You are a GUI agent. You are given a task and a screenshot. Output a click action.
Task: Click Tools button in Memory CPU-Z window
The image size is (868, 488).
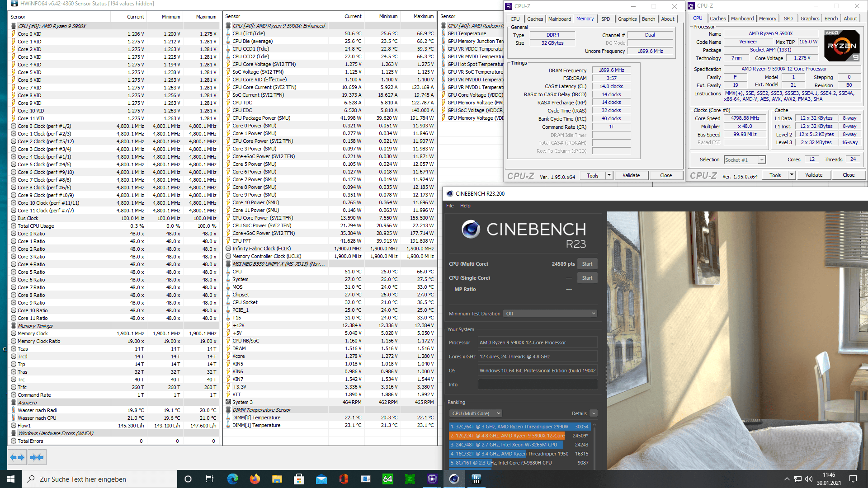point(593,175)
